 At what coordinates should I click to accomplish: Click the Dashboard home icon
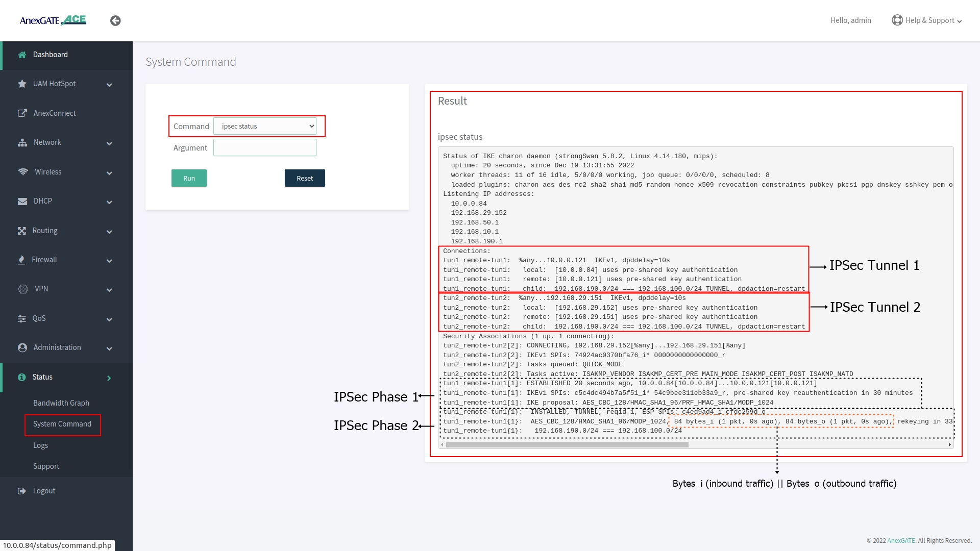click(22, 55)
